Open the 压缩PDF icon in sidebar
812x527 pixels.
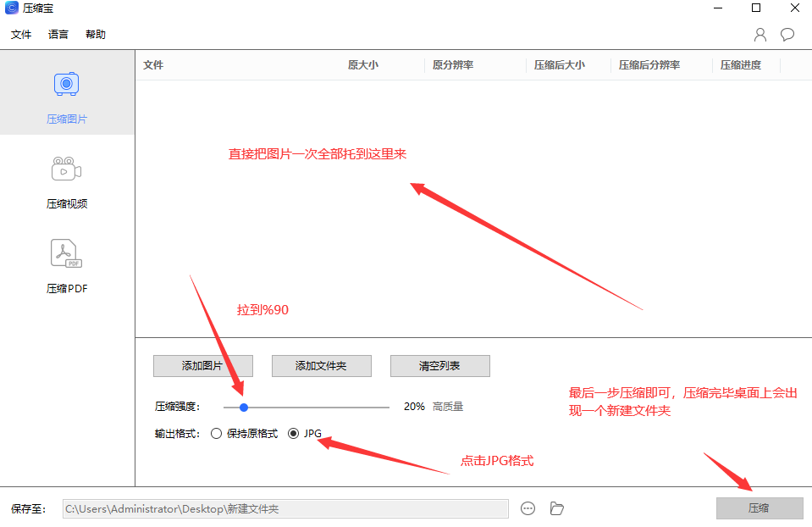pyautogui.click(x=67, y=253)
